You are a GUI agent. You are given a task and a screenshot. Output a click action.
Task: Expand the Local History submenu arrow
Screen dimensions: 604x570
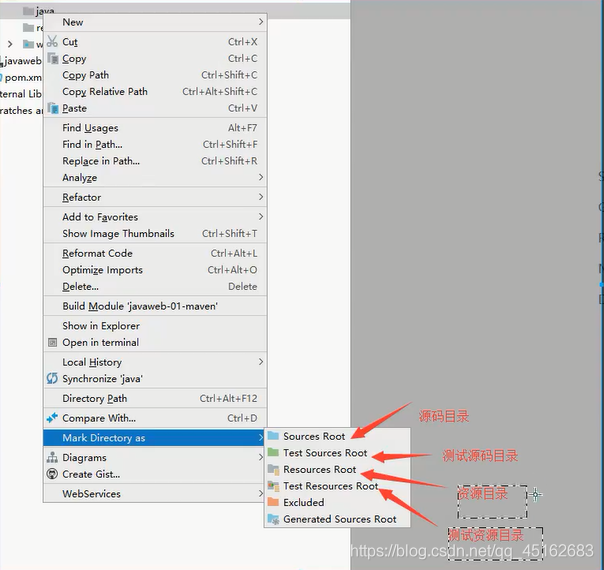tap(261, 362)
